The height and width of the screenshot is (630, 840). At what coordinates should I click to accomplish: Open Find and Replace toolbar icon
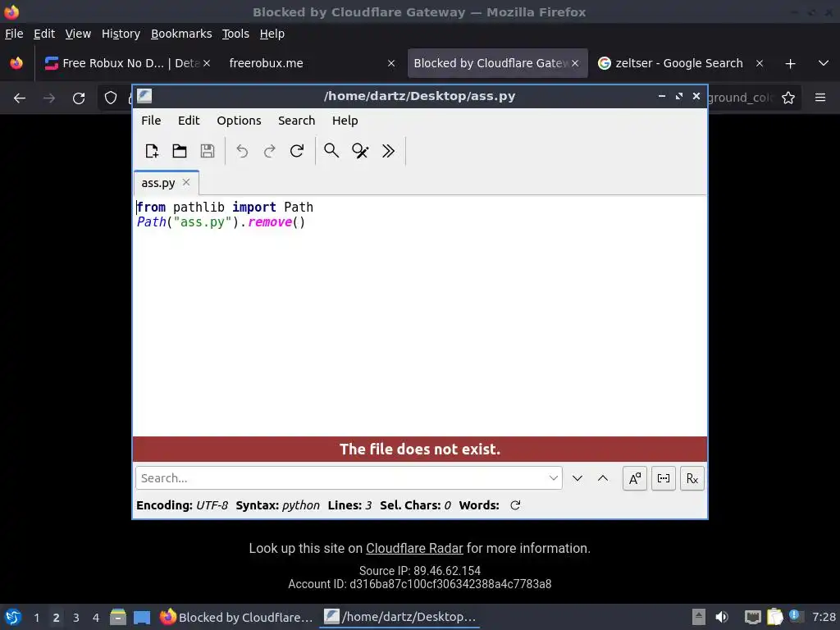[360, 151]
